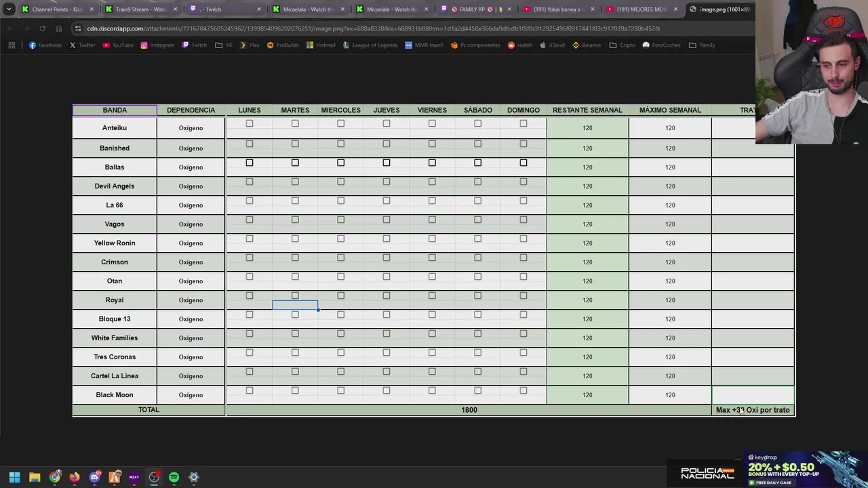
Task: Switch to the Yokai banea tab
Action: pos(558,9)
